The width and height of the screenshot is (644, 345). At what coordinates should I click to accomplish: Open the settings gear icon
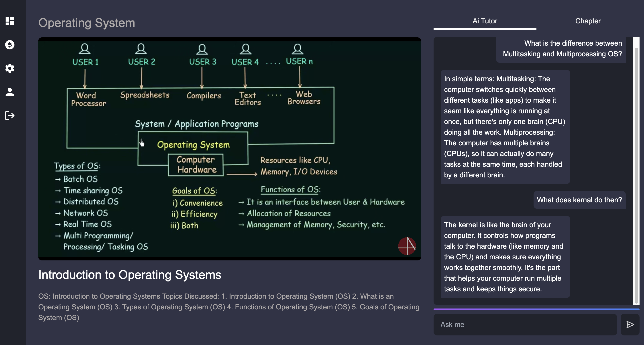coord(10,68)
